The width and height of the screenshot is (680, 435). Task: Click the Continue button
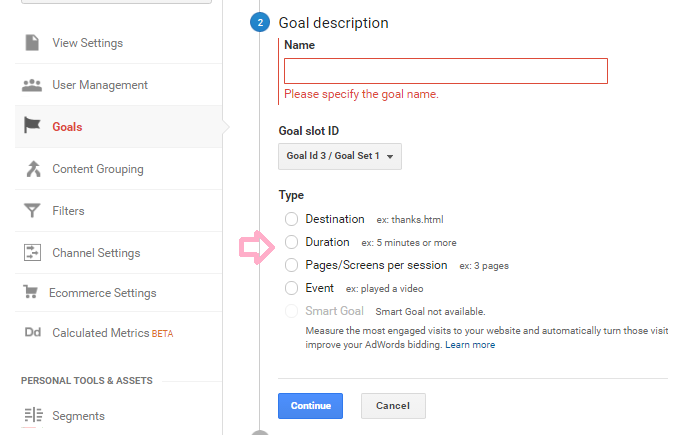311,406
